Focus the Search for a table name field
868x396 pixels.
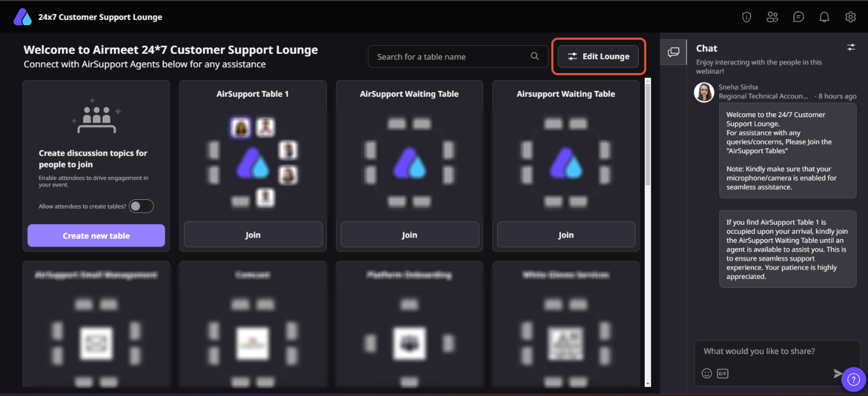458,56
